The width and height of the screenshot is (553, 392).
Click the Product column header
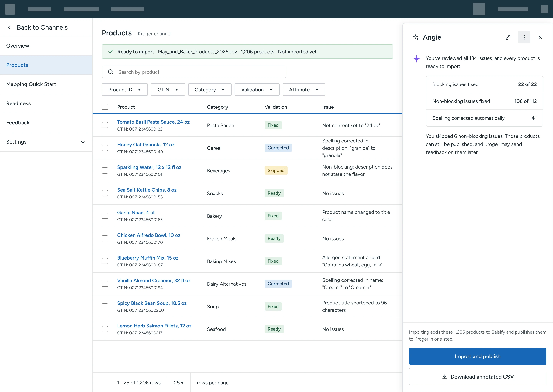(x=126, y=107)
